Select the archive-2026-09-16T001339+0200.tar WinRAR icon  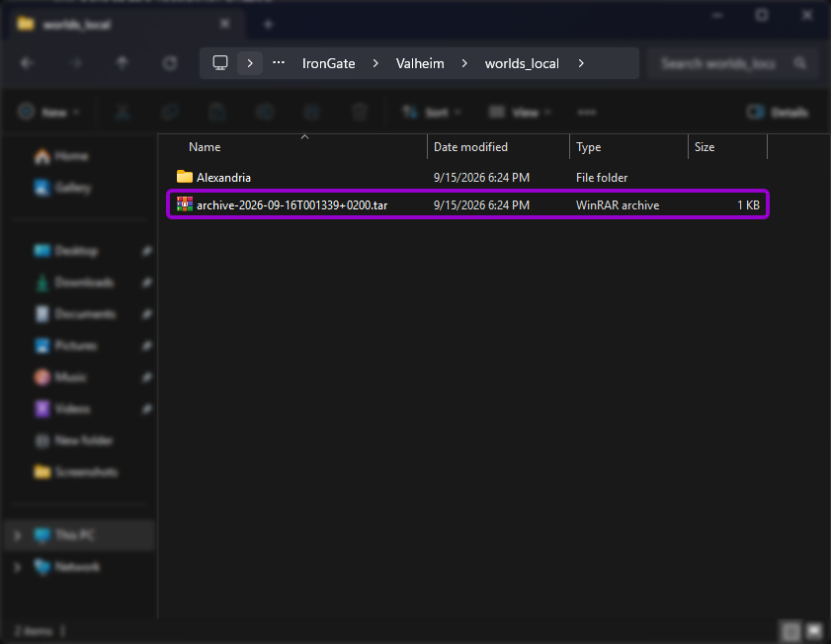[x=185, y=205]
